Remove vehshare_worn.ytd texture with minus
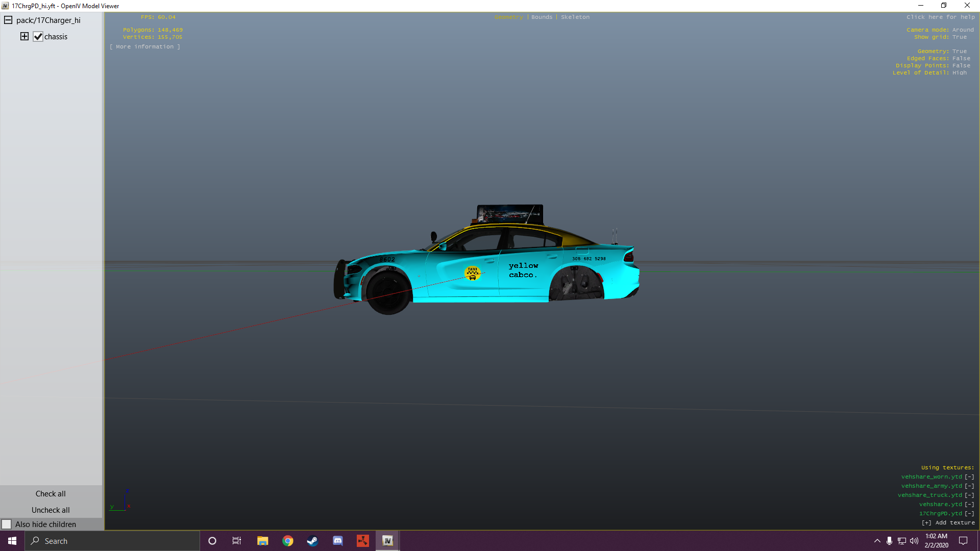The height and width of the screenshot is (551, 980). [x=969, y=477]
